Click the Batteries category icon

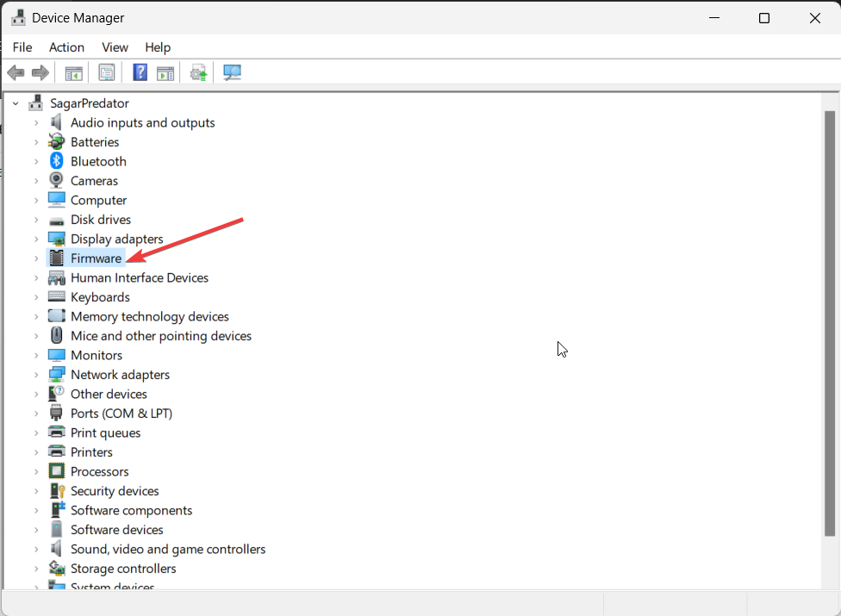(x=56, y=141)
